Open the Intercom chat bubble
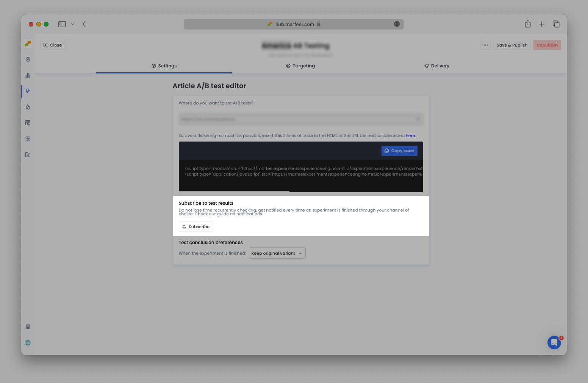This screenshot has width=588, height=383. (x=554, y=343)
